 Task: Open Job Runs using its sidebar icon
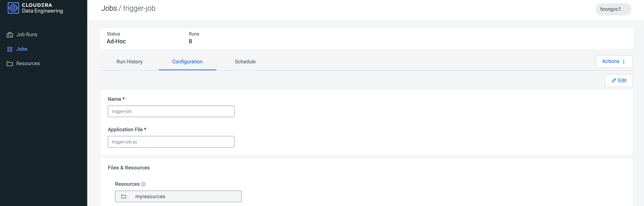pos(10,34)
